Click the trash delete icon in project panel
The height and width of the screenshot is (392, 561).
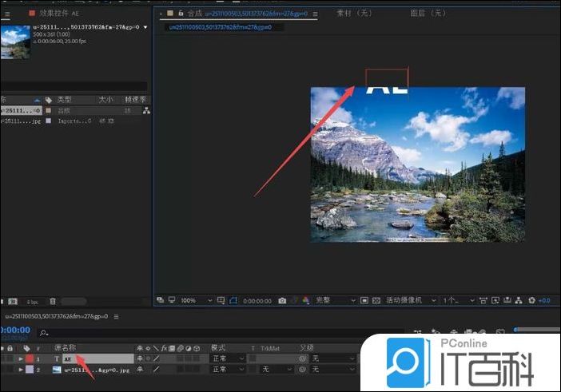pyautogui.click(x=53, y=301)
